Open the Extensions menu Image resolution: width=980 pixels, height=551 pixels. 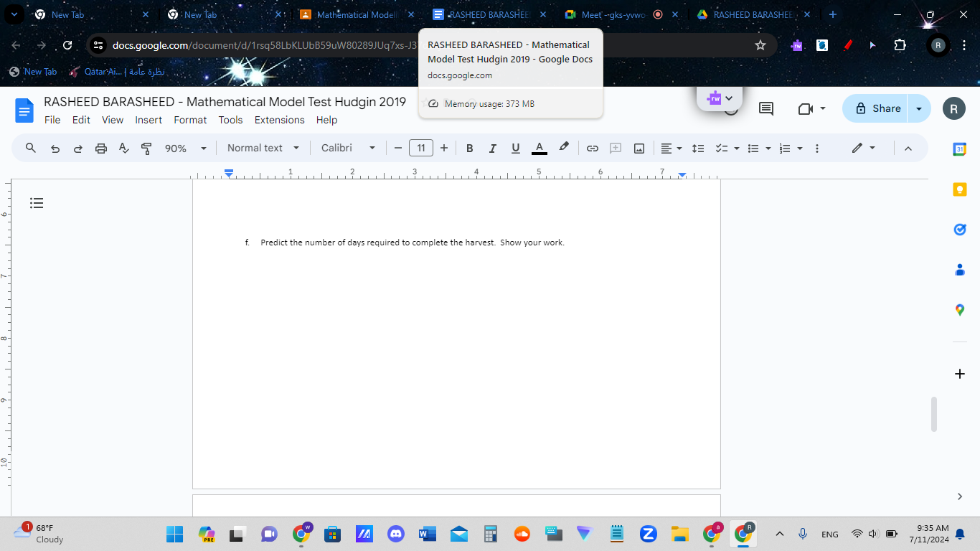tap(280, 120)
